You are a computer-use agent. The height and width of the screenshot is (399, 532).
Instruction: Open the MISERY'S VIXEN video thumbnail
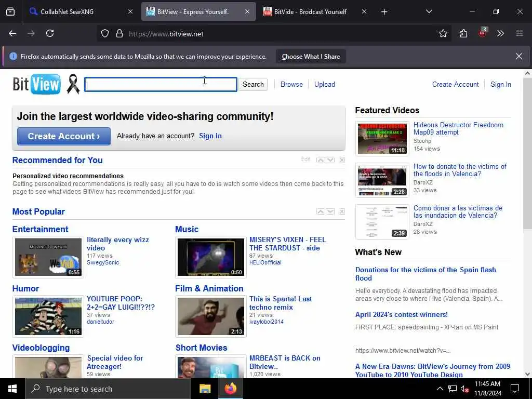[x=211, y=257]
